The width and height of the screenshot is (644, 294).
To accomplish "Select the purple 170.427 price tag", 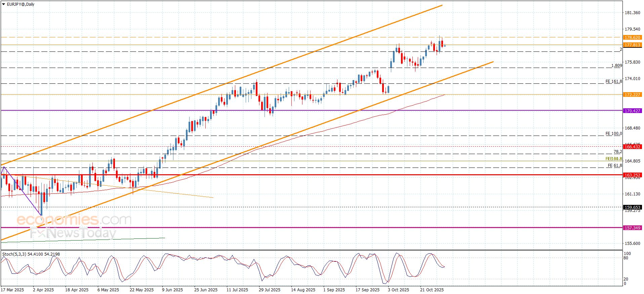I will click(x=632, y=111).
